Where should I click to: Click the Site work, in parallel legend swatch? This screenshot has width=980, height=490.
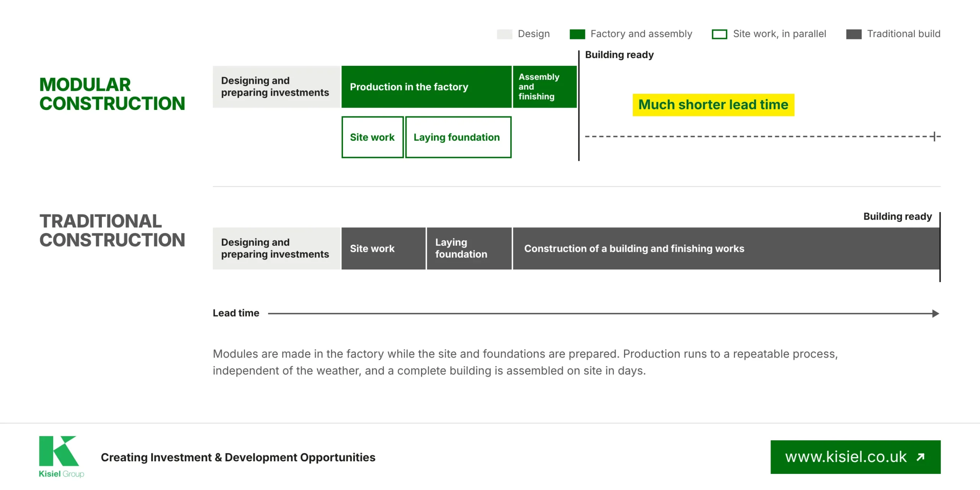pos(719,34)
